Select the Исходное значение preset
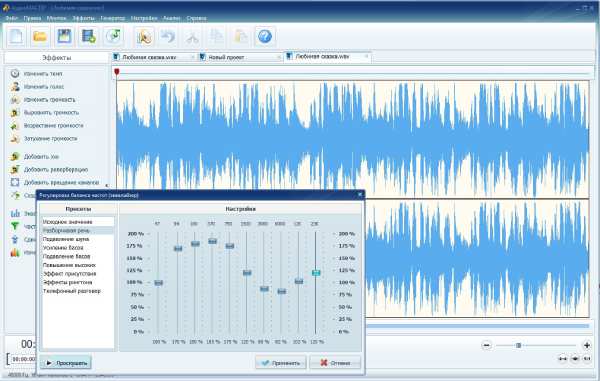Screen dimensions: 600x381 click(78, 222)
